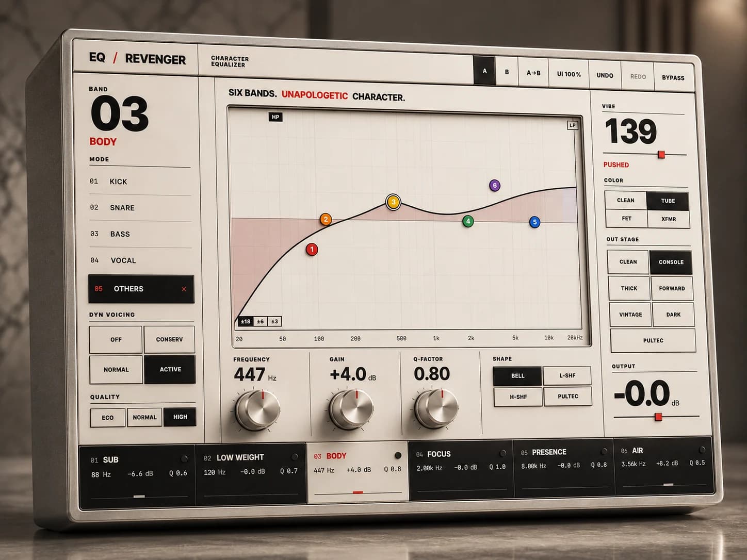Set Out Stage to Console
The height and width of the screenshot is (560, 747).
[x=671, y=262]
